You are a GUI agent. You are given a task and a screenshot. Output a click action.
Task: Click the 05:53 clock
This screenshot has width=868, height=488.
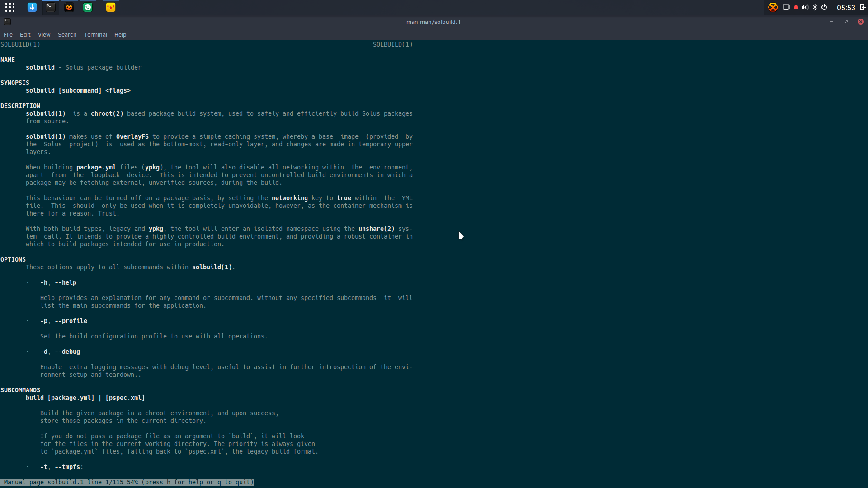point(846,8)
